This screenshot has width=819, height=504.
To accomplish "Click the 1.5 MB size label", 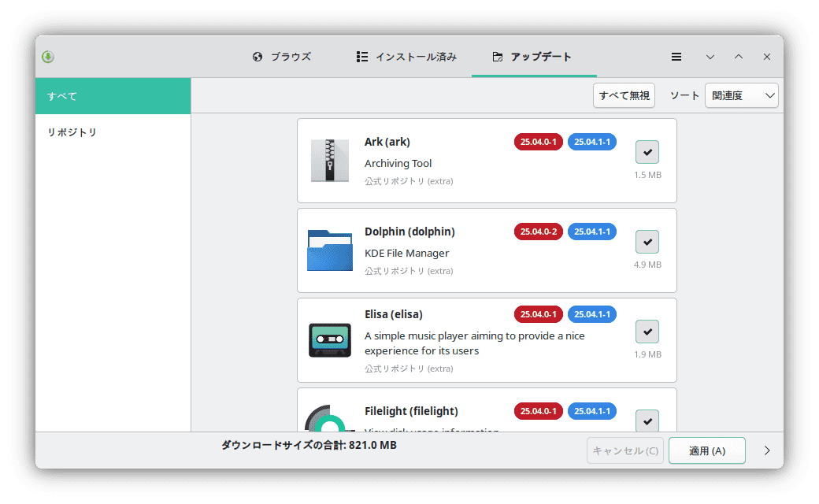I will 647,175.
